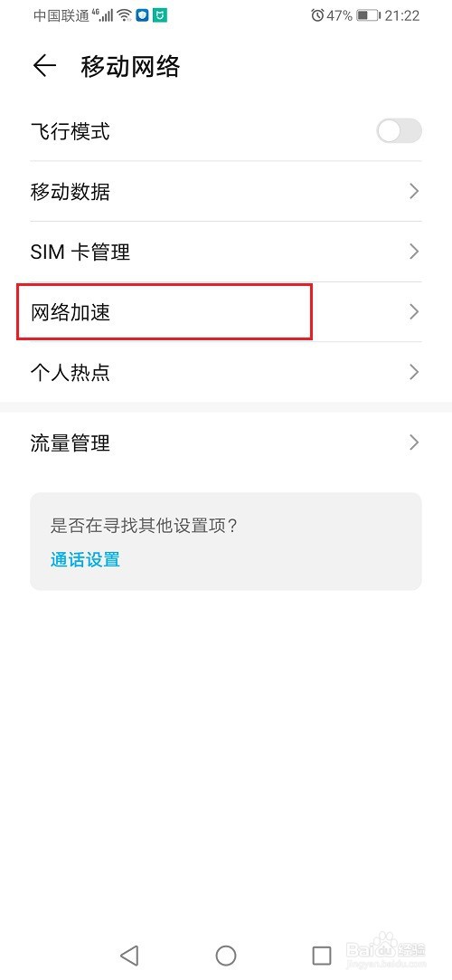Expand the 网络加速 chevron arrow
Image resolution: width=452 pixels, height=980 pixels.
(413, 312)
